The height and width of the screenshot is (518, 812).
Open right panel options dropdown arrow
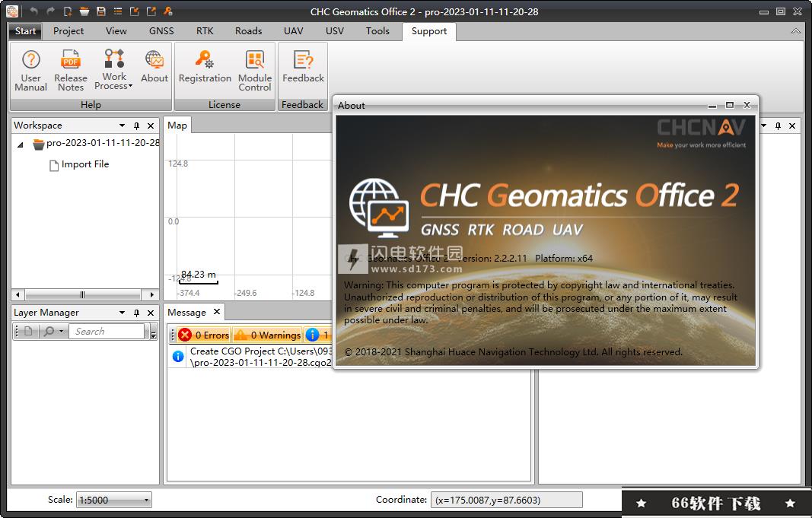(763, 126)
